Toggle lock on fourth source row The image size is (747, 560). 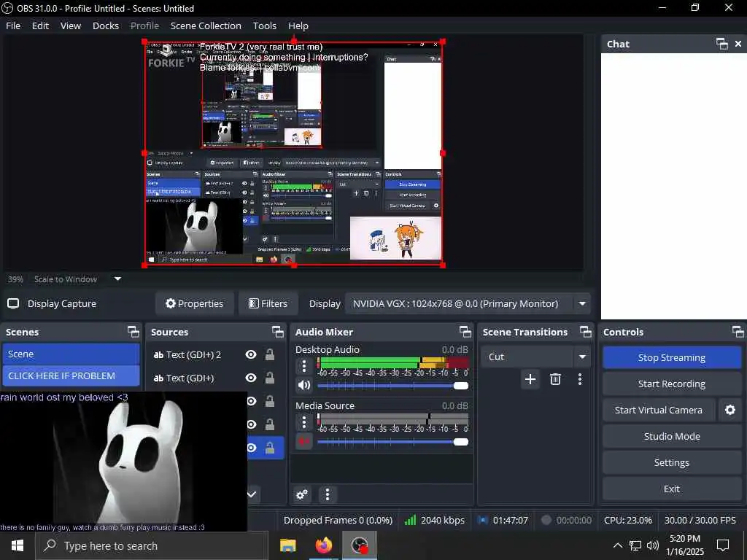[270, 424]
